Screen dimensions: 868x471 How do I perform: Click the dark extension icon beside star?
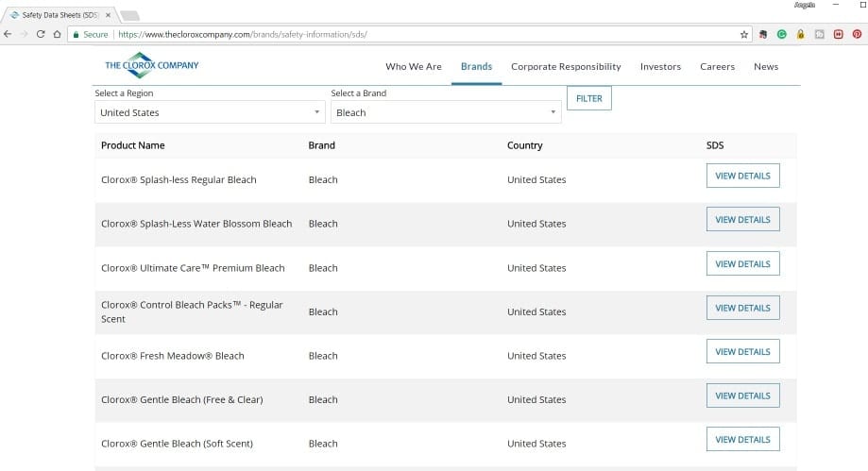pos(763,34)
